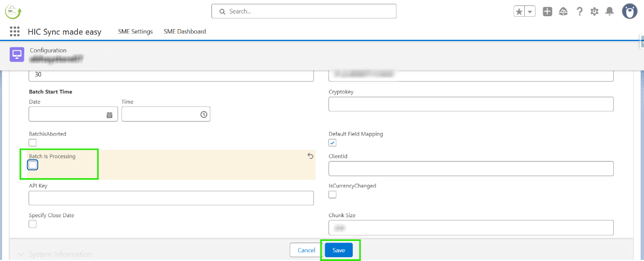Enable the Specify Close Date checkbox
The width and height of the screenshot is (644, 261).
[x=33, y=224]
